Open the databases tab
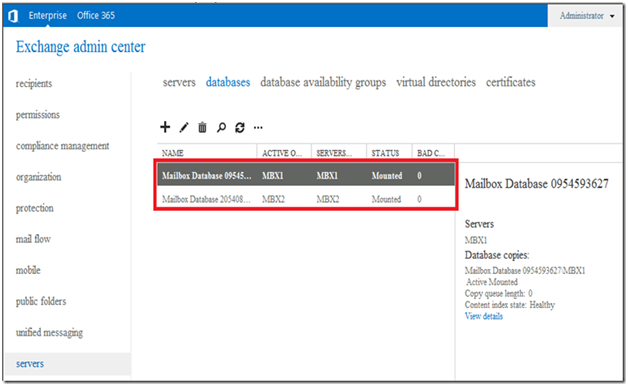The image size is (628, 386). pos(228,82)
